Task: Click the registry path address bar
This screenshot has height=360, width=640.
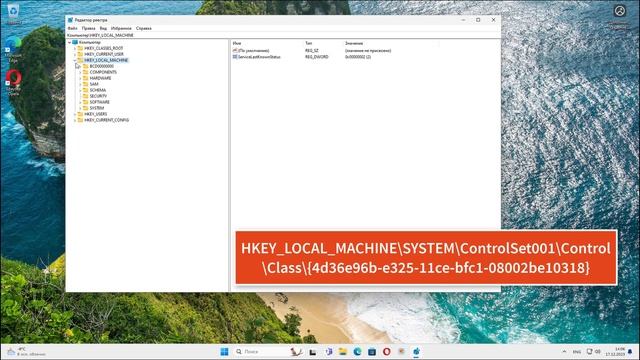Action: (283, 35)
